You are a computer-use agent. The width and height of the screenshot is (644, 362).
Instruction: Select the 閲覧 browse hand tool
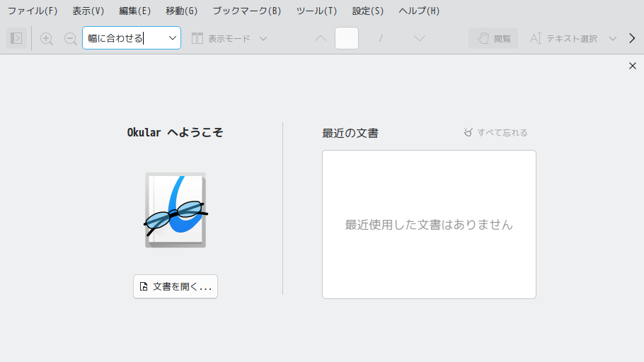[x=493, y=38]
